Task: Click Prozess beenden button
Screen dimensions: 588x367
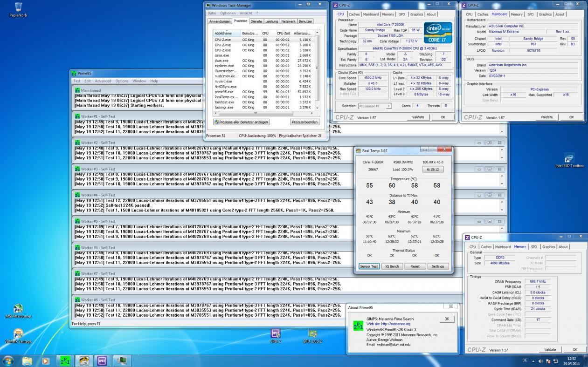Action: click(305, 122)
